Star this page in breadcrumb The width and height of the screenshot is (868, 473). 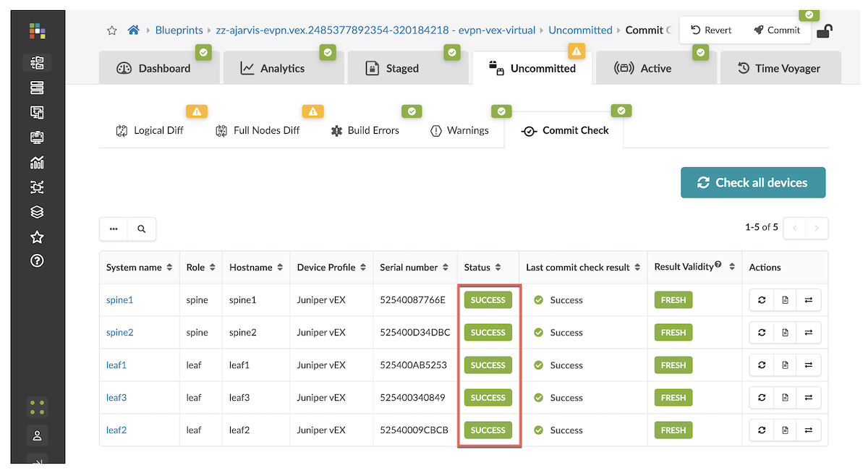tap(112, 30)
